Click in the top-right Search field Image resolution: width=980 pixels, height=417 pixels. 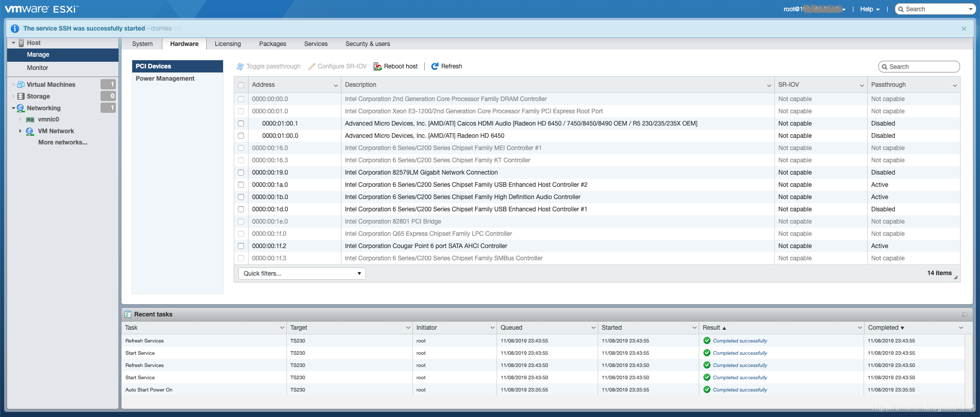[935, 9]
